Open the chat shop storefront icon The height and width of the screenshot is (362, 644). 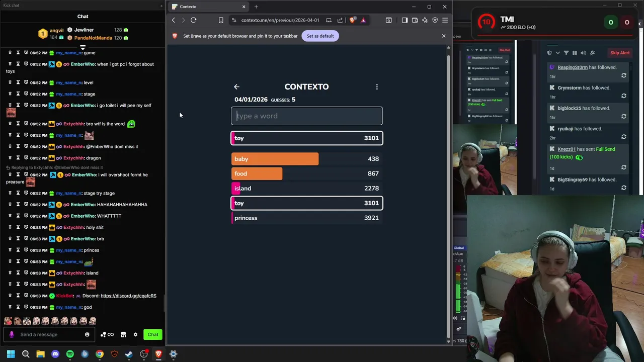click(123, 334)
